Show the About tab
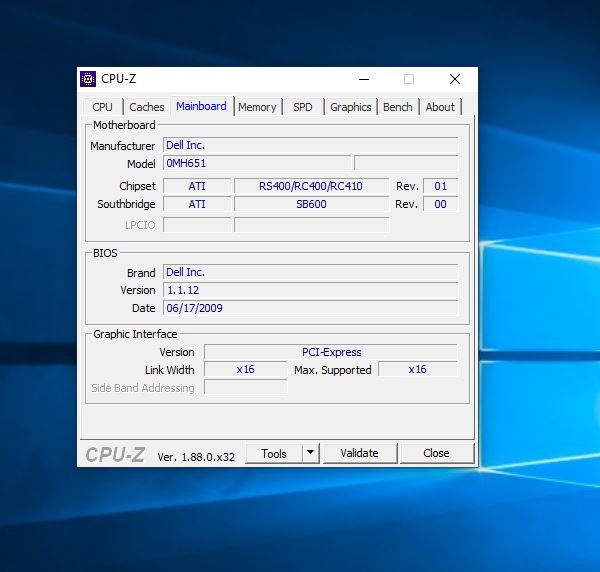The image size is (600, 572). tap(440, 107)
